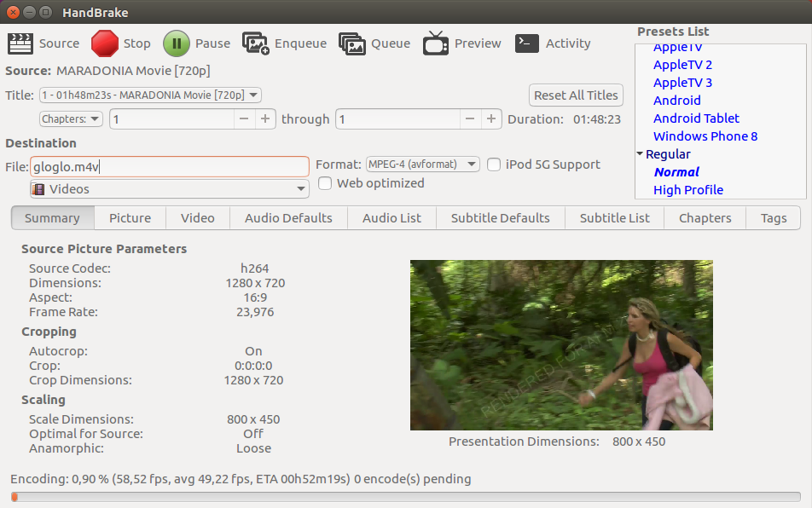Open the Title dropdown
Image resolution: width=812 pixels, height=508 pixels.
(x=150, y=95)
